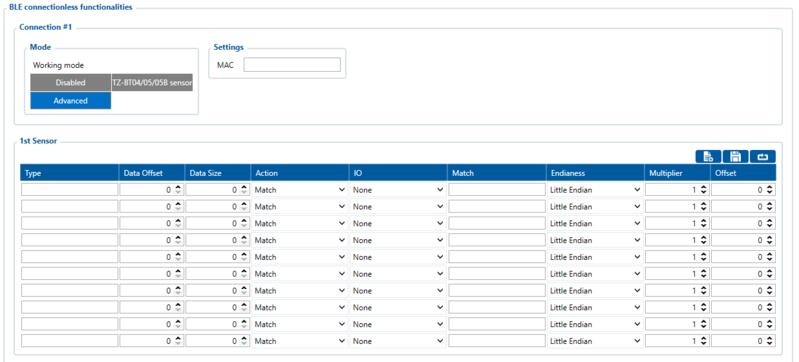
Task: Click the Multiplier column header
Action: 677,173
